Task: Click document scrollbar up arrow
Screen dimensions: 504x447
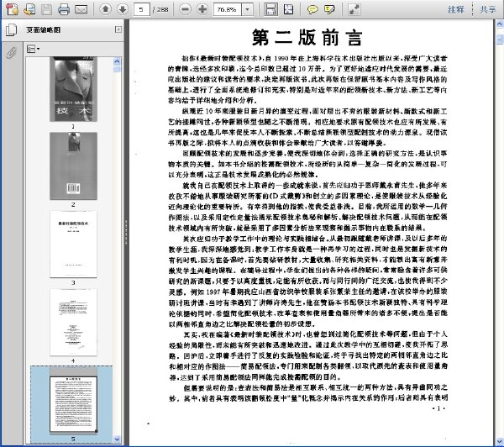Action: 500,24
